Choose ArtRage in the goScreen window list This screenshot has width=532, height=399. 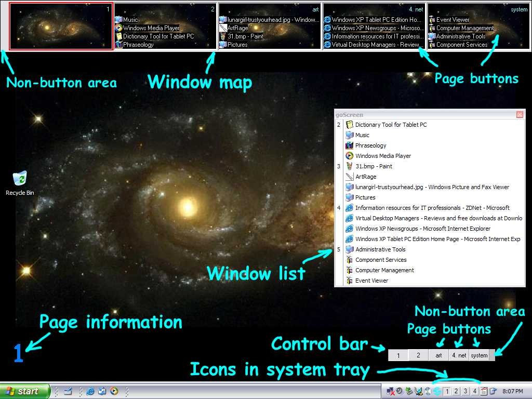tap(434, 177)
